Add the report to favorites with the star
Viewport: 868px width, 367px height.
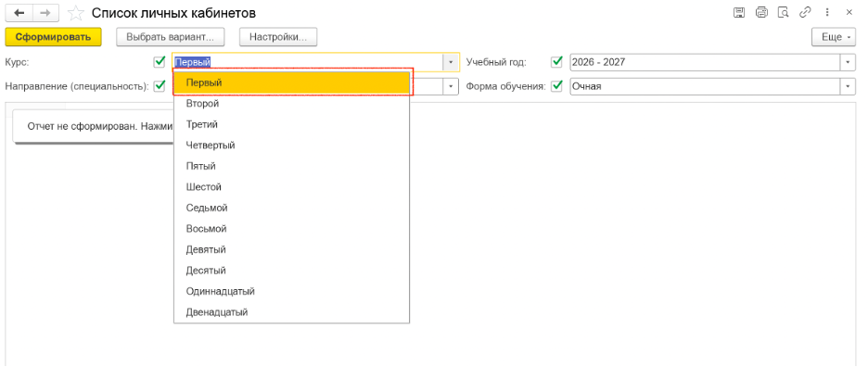point(76,13)
